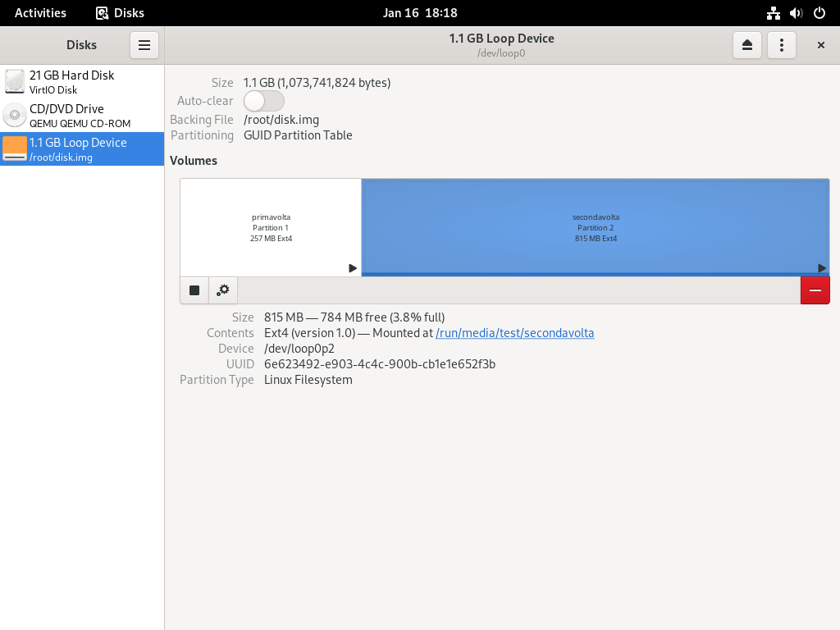Click the volume speaker icon in top bar
The width and height of the screenshot is (840, 630).
pyautogui.click(x=796, y=13)
